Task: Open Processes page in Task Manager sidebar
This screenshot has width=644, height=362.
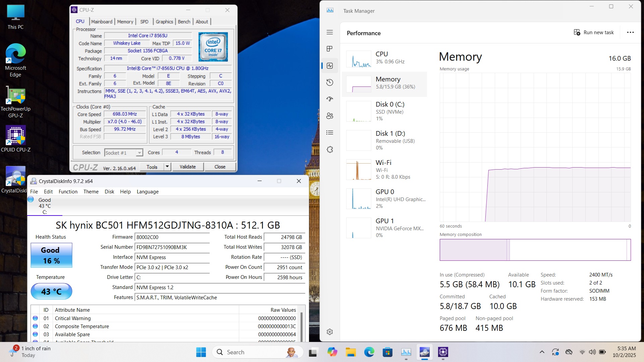Action: [330, 49]
